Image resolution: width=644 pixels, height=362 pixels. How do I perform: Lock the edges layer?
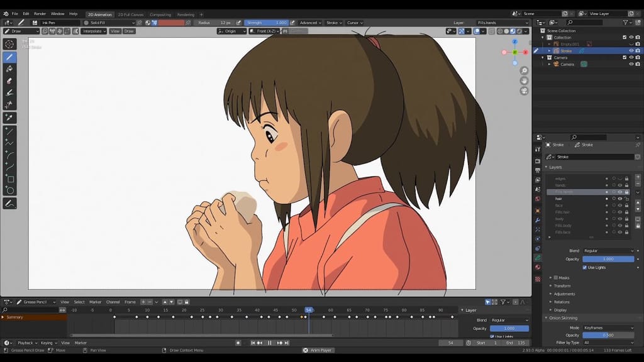(x=626, y=178)
